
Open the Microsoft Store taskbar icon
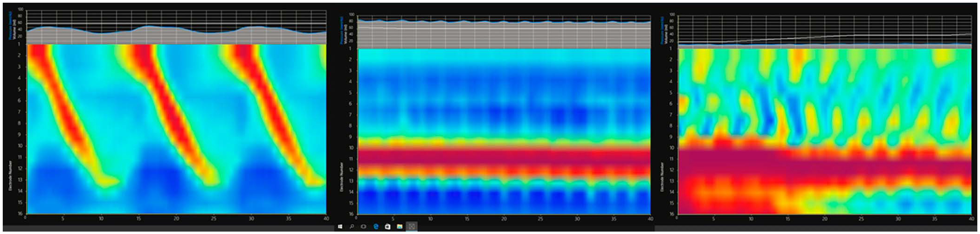[x=388, y=226]
